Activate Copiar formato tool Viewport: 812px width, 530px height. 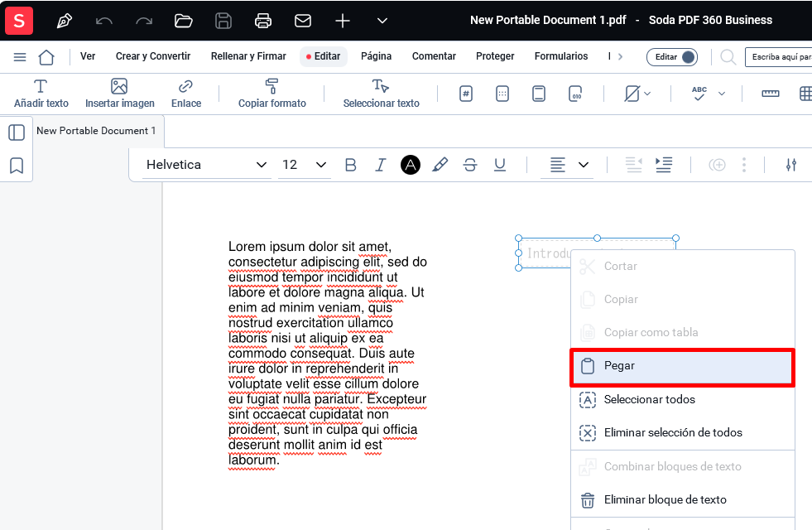(x=271, y=94)
